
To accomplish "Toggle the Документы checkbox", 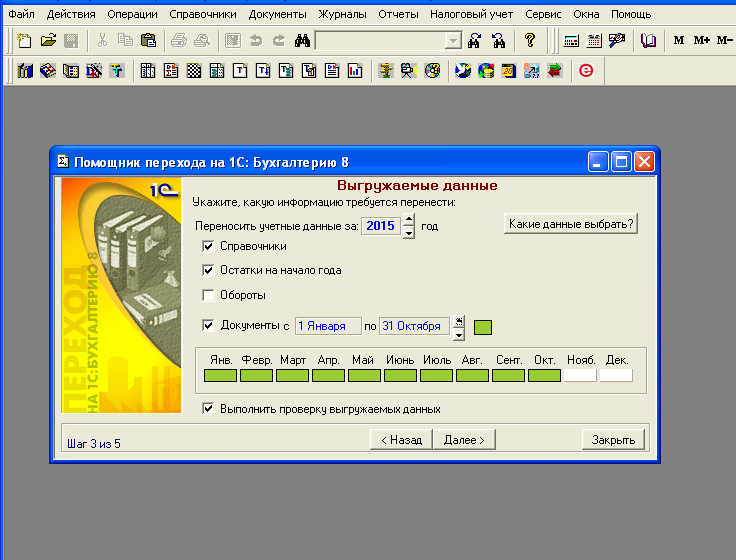I will tap(208, 325).
